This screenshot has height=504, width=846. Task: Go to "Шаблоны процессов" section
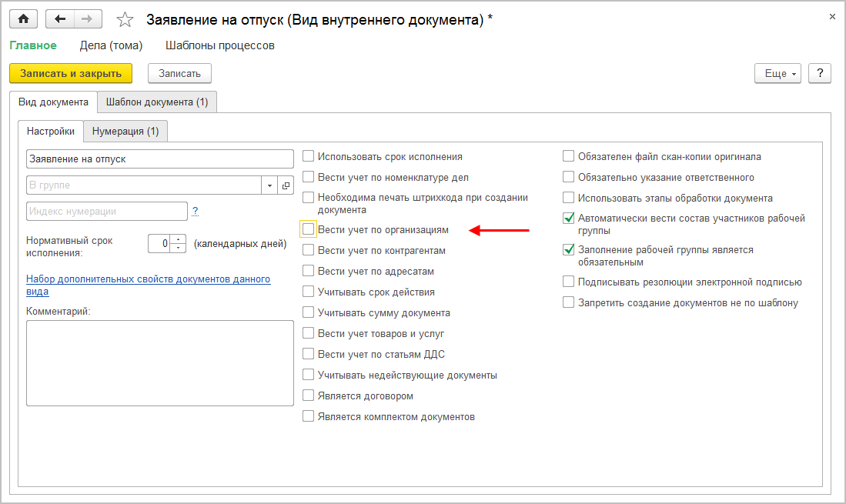[220, 45]
